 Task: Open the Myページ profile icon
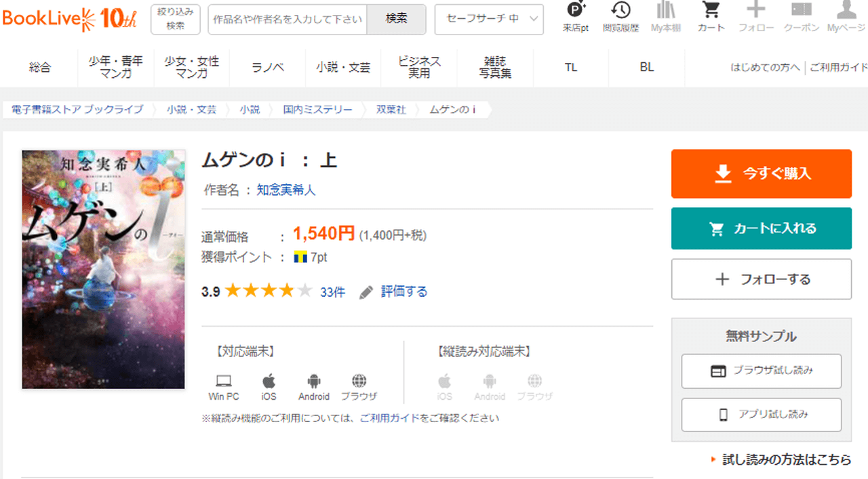(x=846, y=11)
